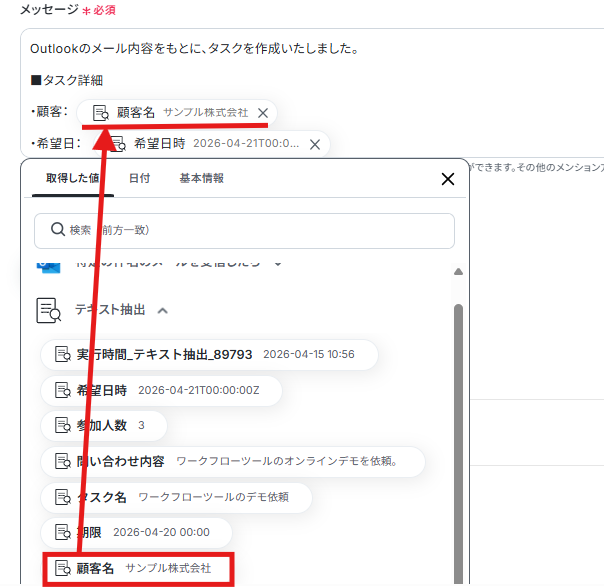This screenshot has height=588, width=604.
Task: Click the 希望日時 chip in the message
Action: coord(211,144)
